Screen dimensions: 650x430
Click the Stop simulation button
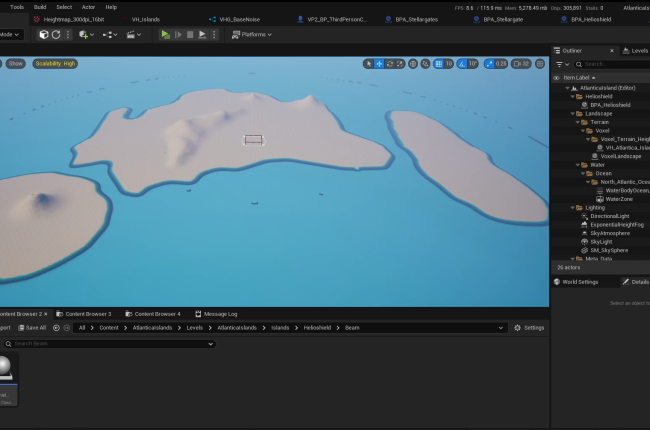click(x=190, y=34)
